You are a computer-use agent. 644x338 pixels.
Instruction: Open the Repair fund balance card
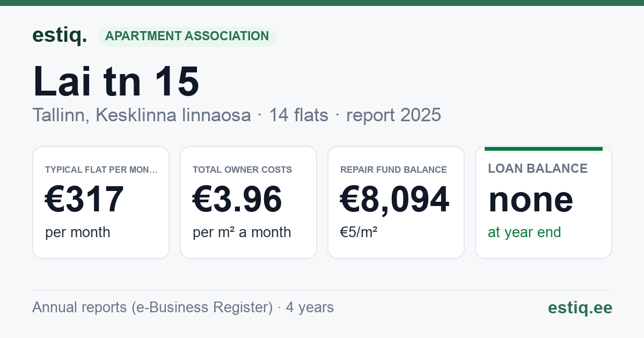point(396,202)
